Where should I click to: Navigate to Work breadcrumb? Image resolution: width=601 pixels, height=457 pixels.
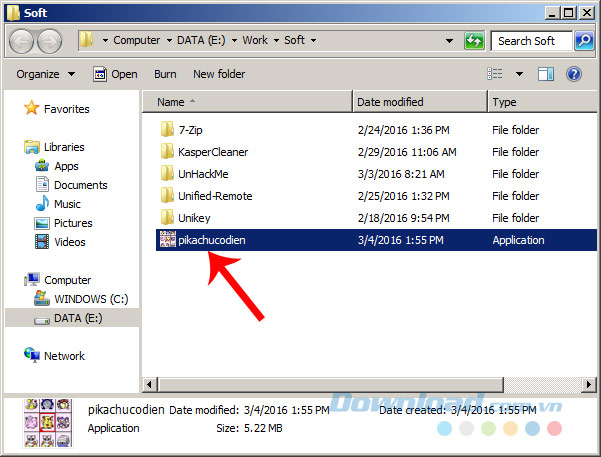(x=255, y=40)
